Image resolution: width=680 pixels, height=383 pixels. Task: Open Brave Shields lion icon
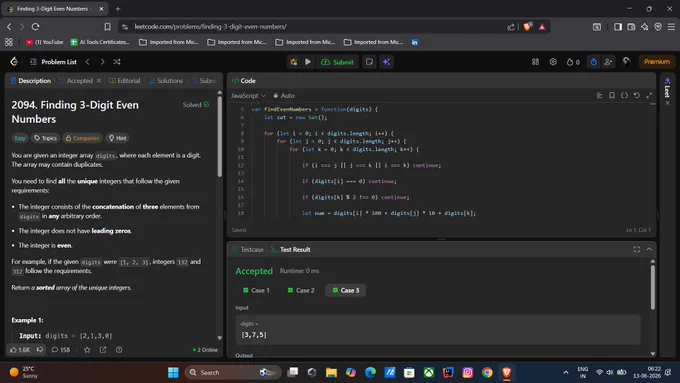527,26
